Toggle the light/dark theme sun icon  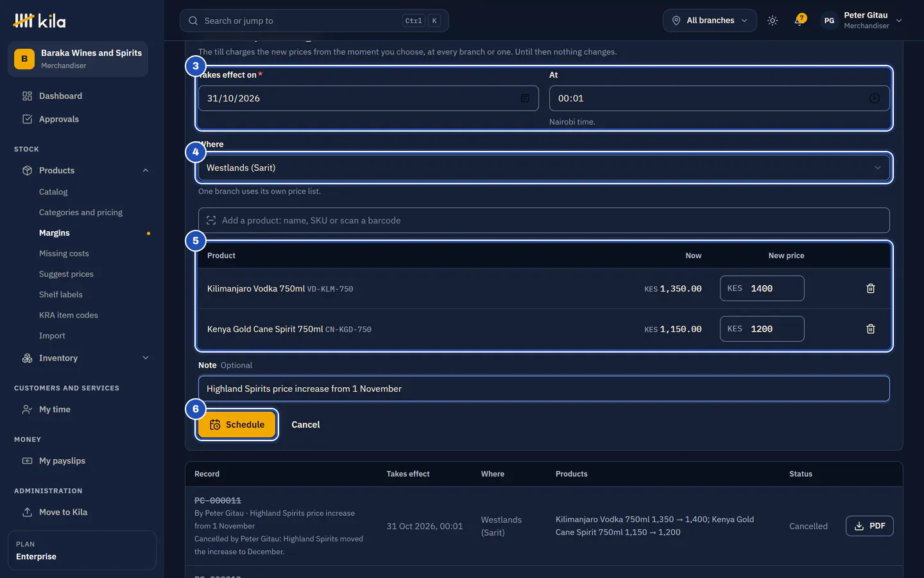pos(773,21)
